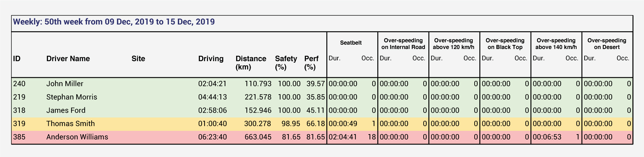Click Over-speeding on Desert header
644x157 pixels.
(x=607, y=44)
